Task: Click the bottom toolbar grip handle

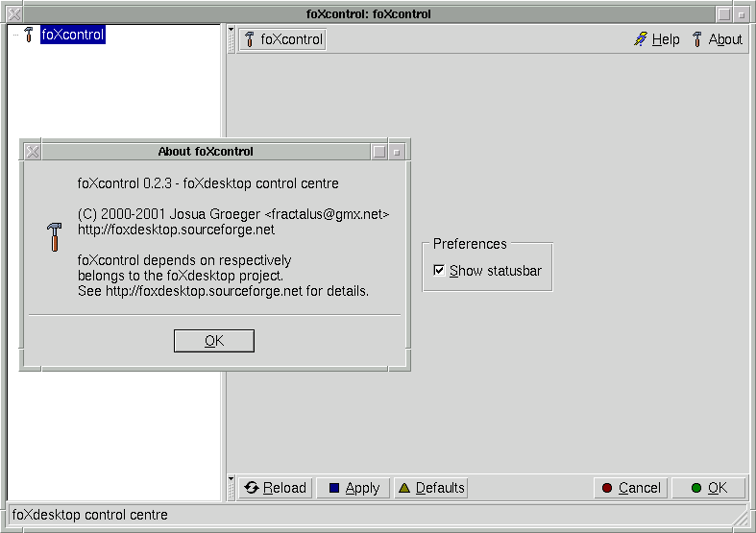Action: pyautogui.click(x=231, y=488)
